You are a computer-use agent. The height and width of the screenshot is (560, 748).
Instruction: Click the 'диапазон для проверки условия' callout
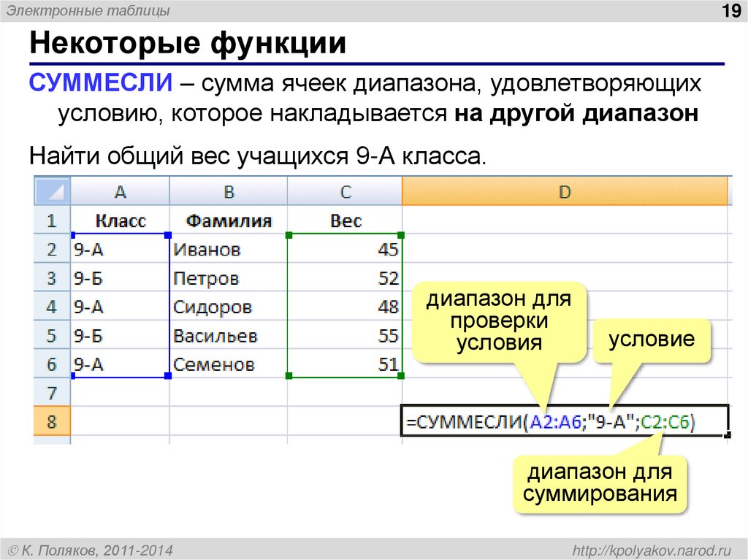(x=498, y=321)
